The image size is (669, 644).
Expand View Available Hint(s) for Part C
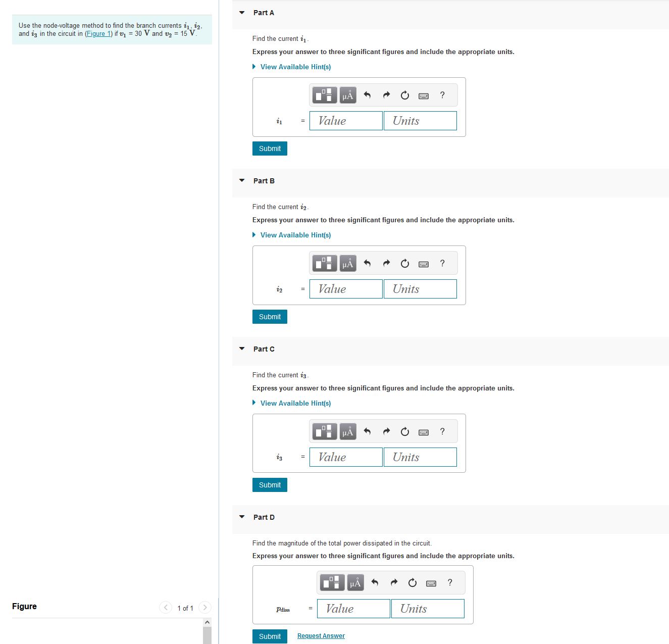pos(295,403)
